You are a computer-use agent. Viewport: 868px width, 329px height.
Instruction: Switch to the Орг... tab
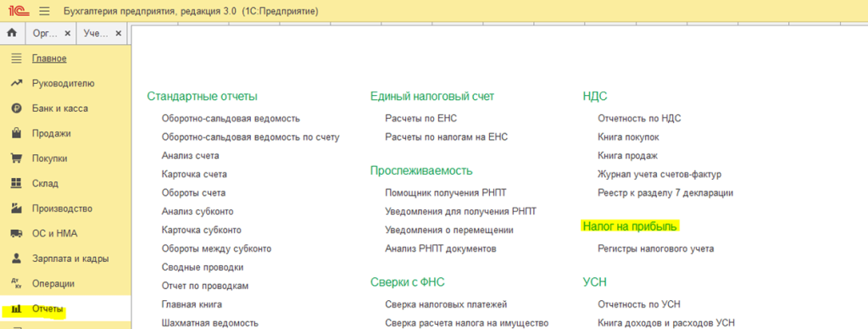(45, 33)
